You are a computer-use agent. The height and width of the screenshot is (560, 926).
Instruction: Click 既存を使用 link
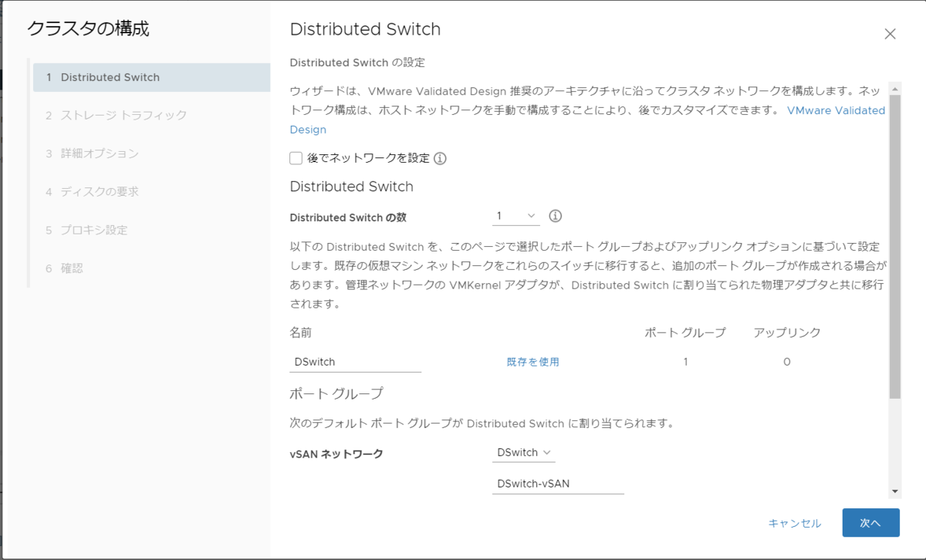click(x=532, y=362)
